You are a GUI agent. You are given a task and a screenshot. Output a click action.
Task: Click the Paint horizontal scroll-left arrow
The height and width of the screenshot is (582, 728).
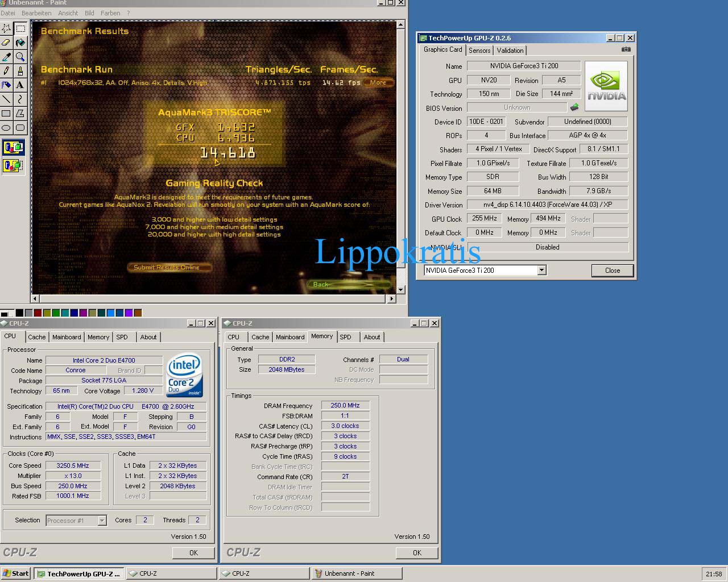(x=35, y=298)
